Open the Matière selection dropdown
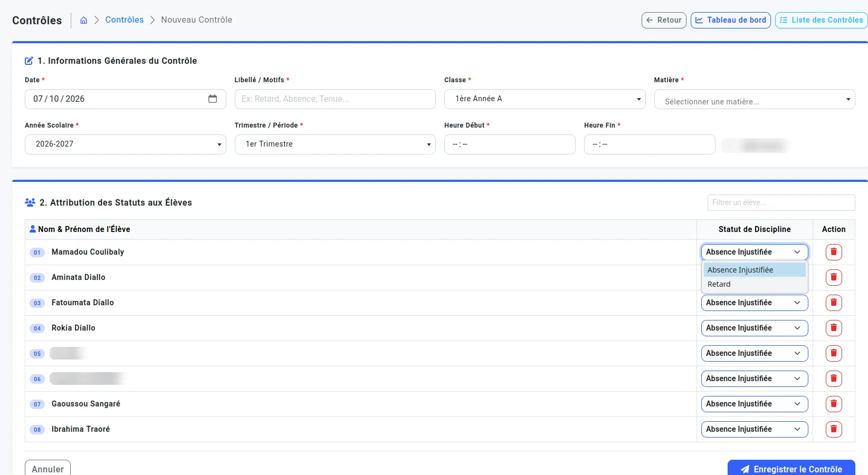Image resolution: width=868 pixels, height=475 pixels. tap(755, 99)
